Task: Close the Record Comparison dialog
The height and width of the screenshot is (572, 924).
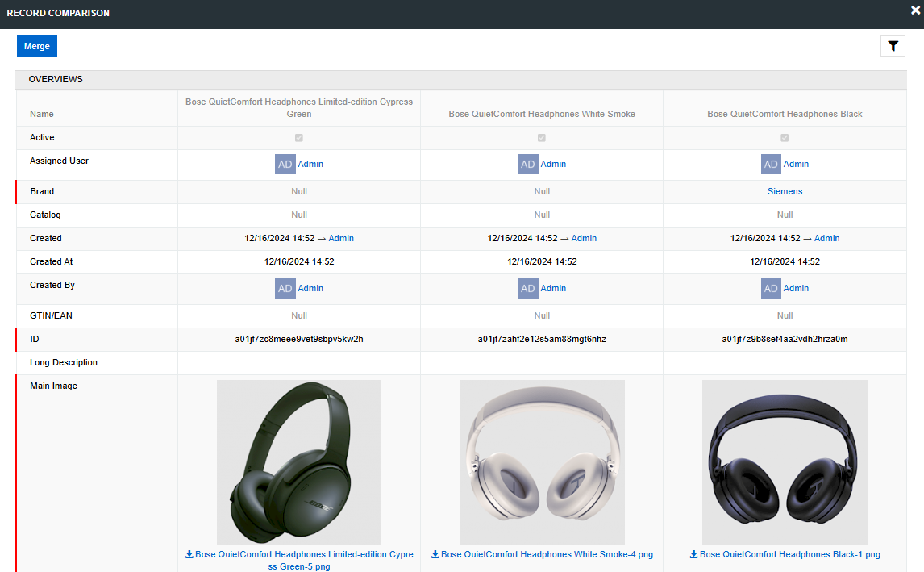Action: [915, 10]
